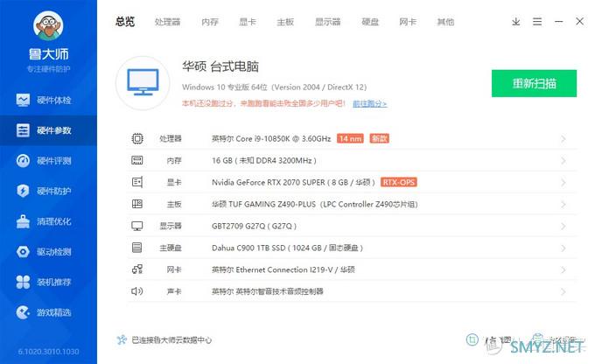Switch to the 主板 tab
595x364 pixels.
tap(285, 22)
